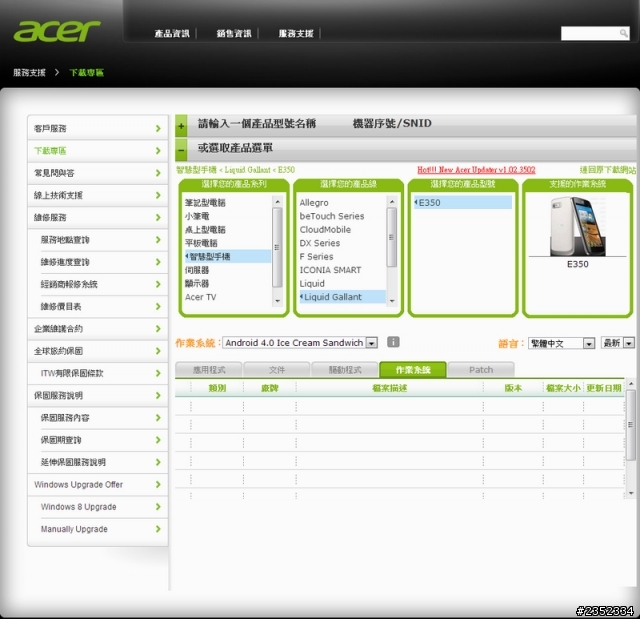Switch to the 驅動程式 tab
The height and width of the screenshot is (619, 640).
[345, 370]
